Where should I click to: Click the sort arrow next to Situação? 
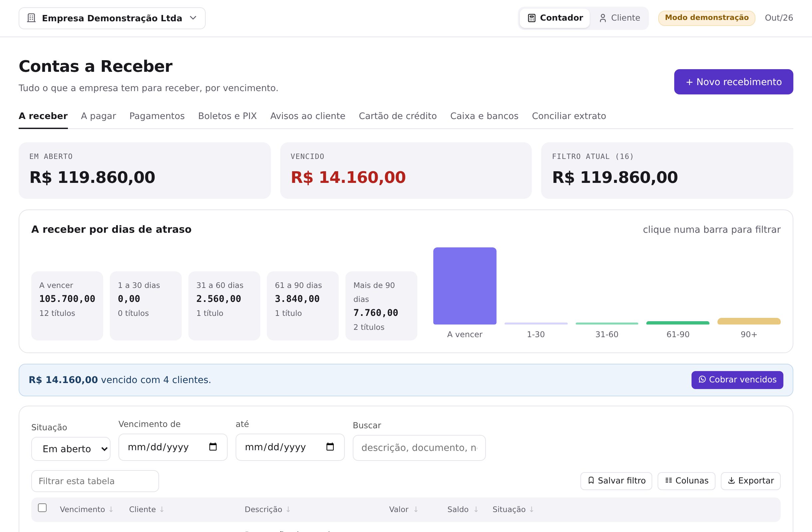(531, 509)
